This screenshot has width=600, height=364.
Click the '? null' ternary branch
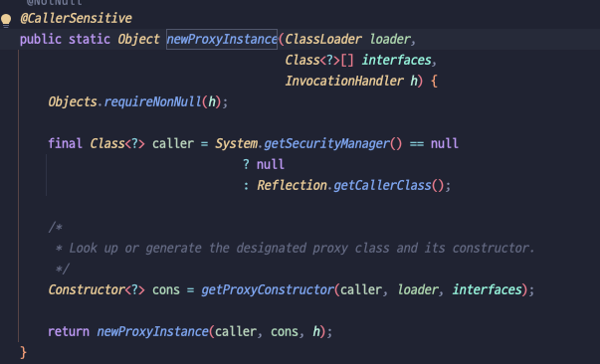coord(264,164)
